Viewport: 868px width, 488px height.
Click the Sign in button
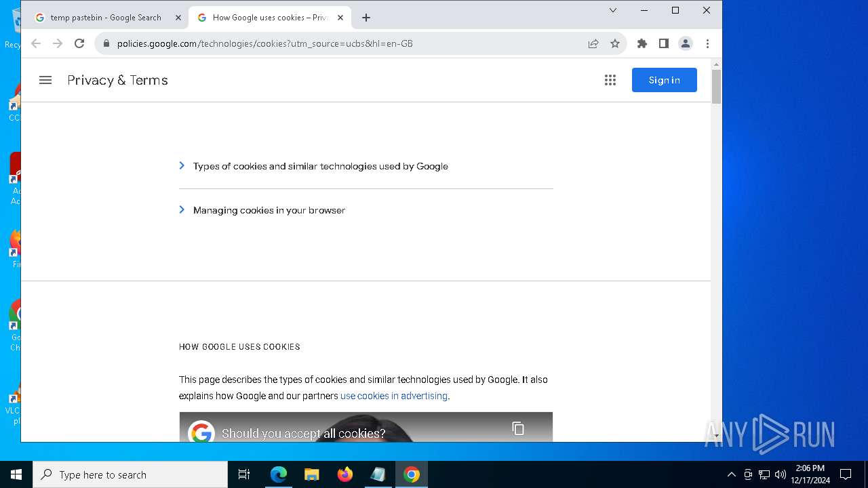point(665,80)
